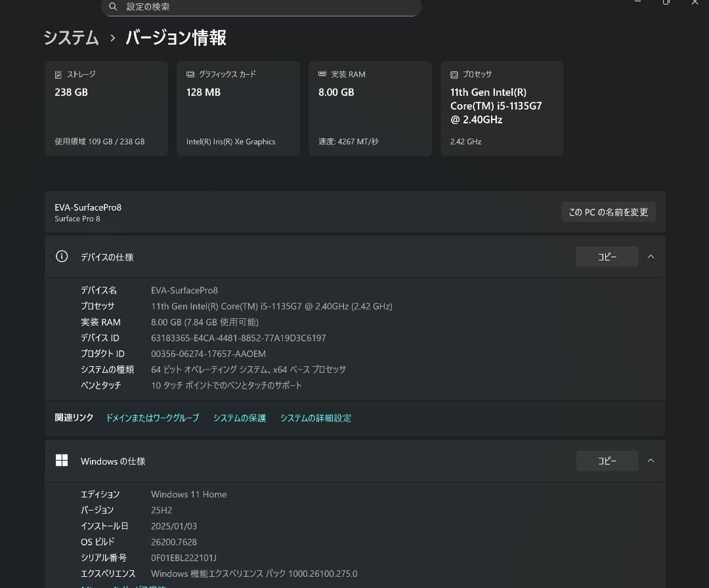The width and height of the screenshot is (709, 588).
Task: Click the Windows の仕様 section title
Action: pyautogui.click(x=113, y=461)
